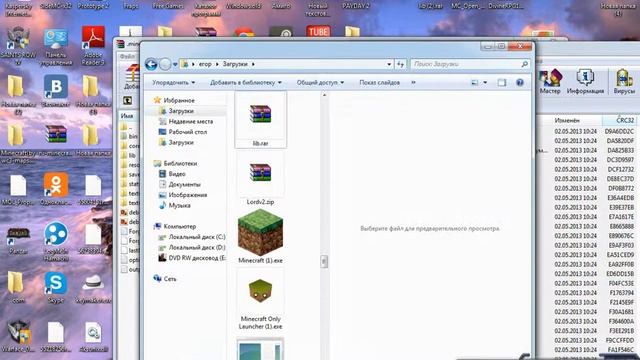Click Мастер icon in the WinRAR window

tap(550, 82)
